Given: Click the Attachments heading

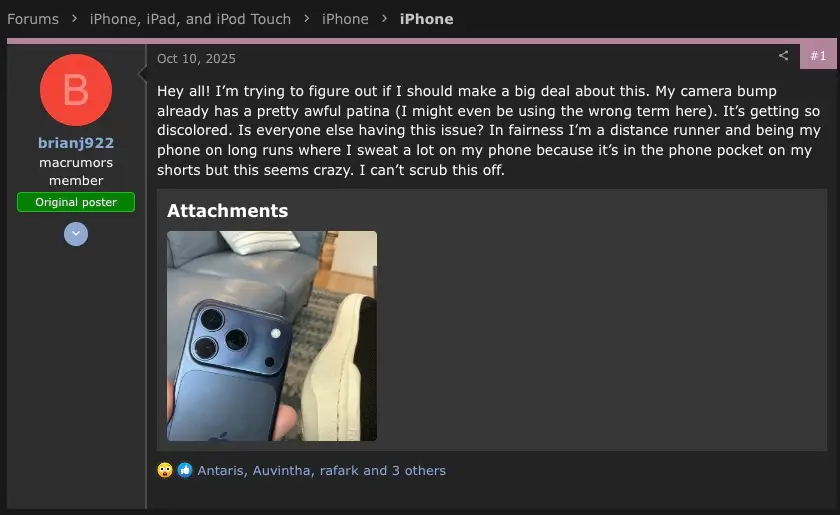Looking at the screenshot, I should pos(228,211).
